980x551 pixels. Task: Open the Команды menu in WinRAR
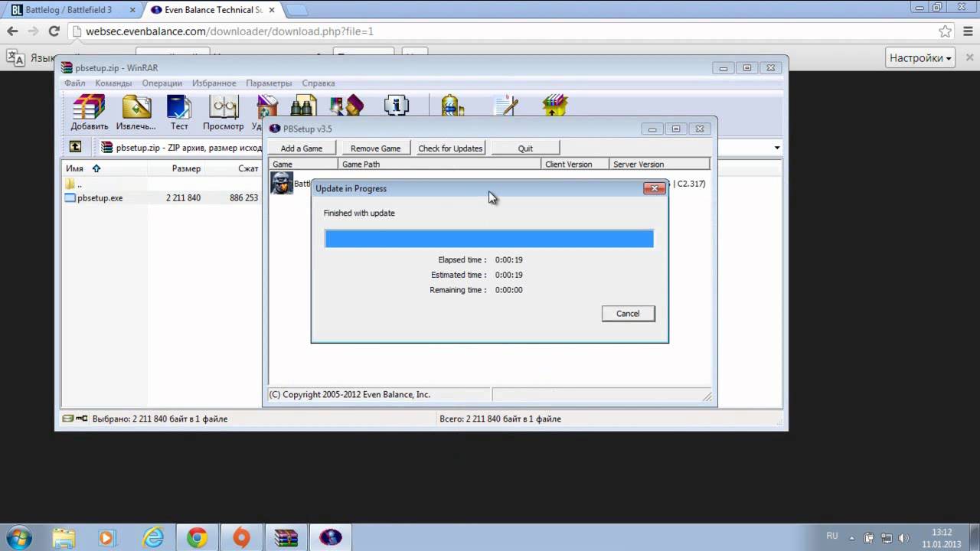coord(113,83)
